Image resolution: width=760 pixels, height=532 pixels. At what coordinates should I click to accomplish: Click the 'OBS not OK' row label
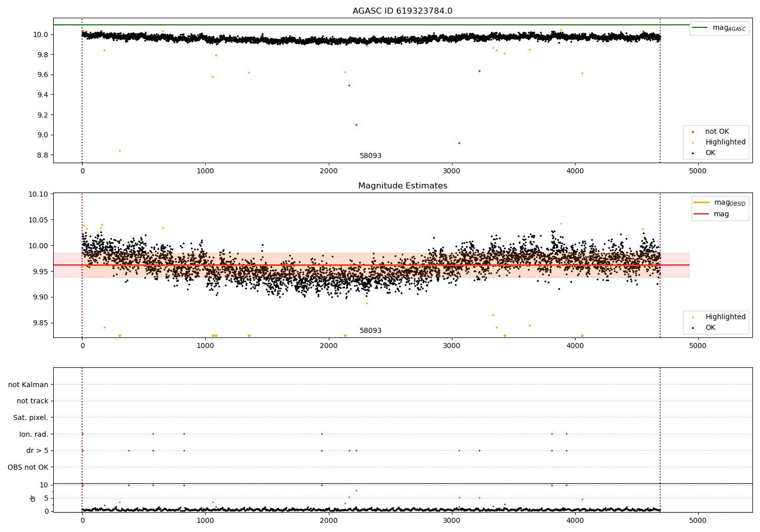click(x=28, y=467)
